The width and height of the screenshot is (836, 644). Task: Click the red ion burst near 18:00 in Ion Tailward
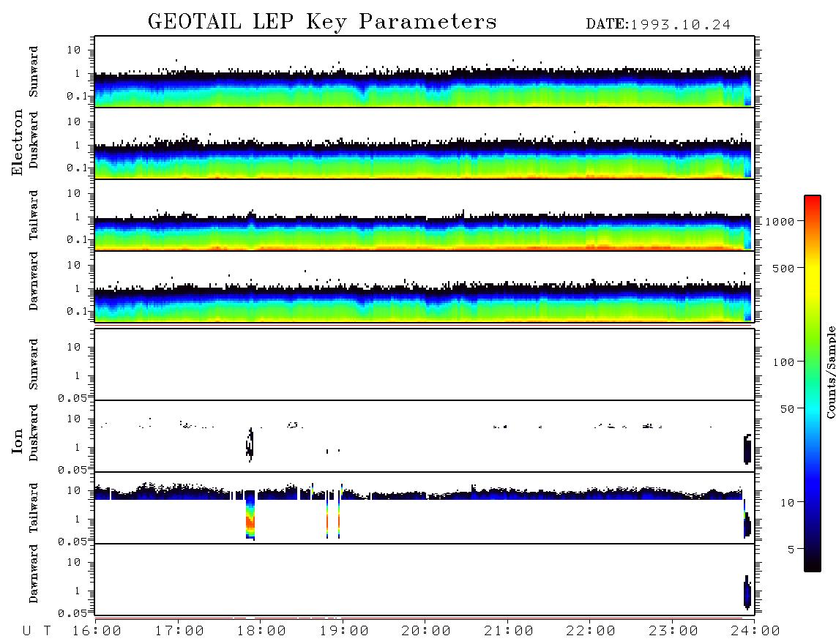pyautogui.click(x=250, y=520)
